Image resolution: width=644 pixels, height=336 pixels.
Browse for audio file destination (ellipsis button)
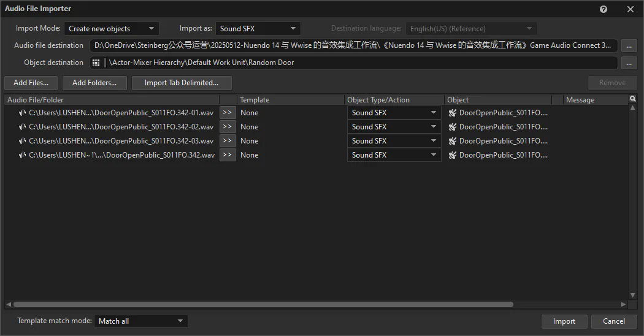coord(629,45)
